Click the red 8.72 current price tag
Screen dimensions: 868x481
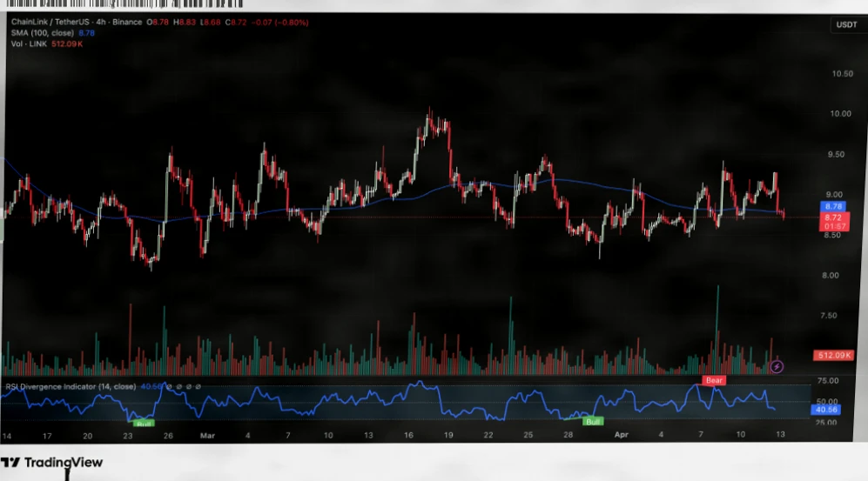832,217
